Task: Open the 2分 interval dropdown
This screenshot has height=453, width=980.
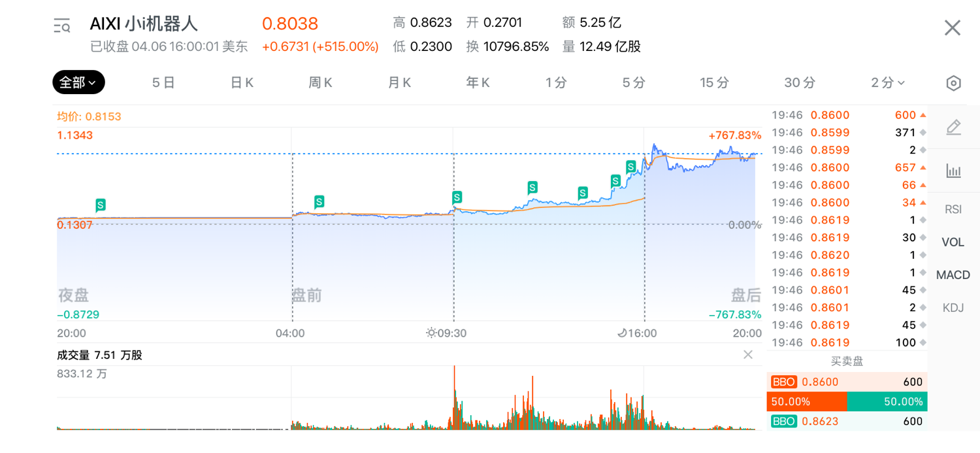Action: point(888,83)
